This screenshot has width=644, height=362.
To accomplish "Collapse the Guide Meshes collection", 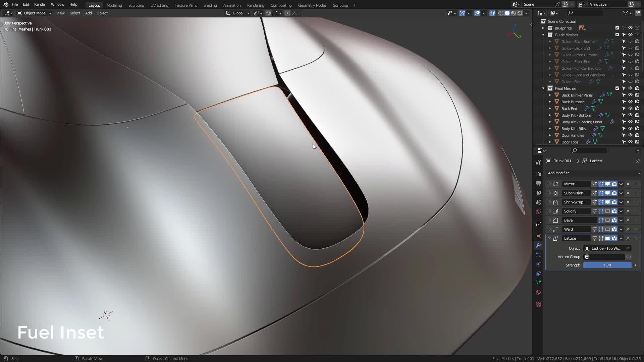I will pos(543,35).
